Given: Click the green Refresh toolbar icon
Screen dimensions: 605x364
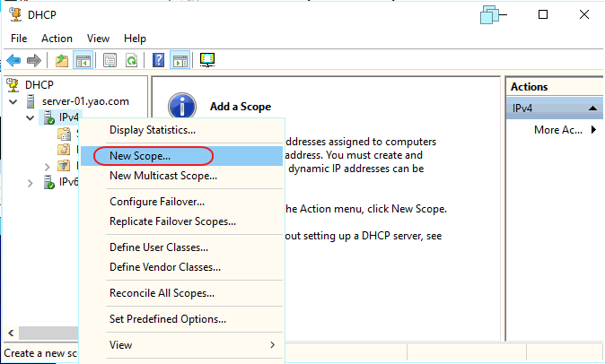Looking at the screenshot, I should (131, 61).
